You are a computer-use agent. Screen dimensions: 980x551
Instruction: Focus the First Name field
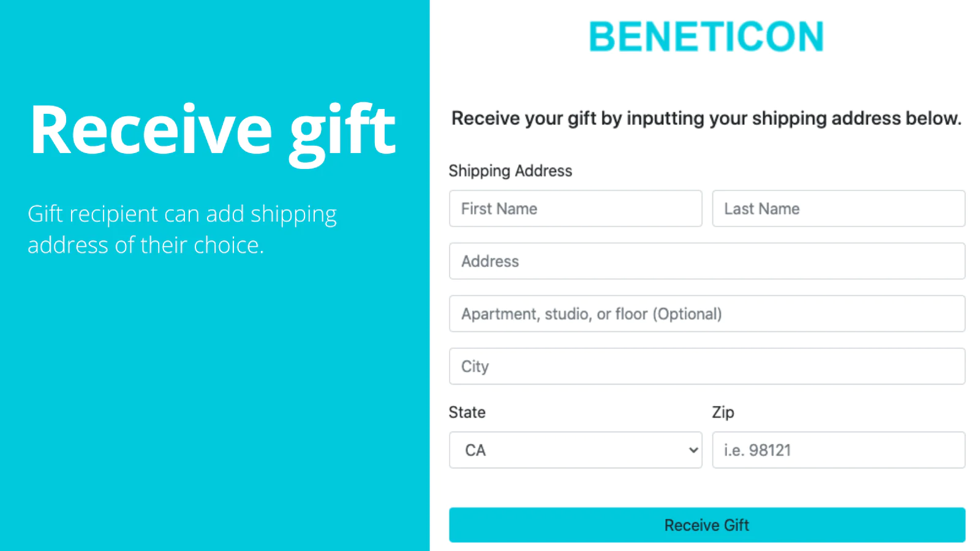pos(575,209)
